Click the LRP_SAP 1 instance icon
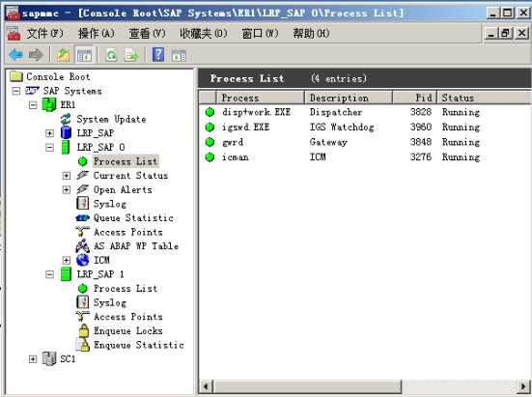532x397 pixels. pos(66,273)
